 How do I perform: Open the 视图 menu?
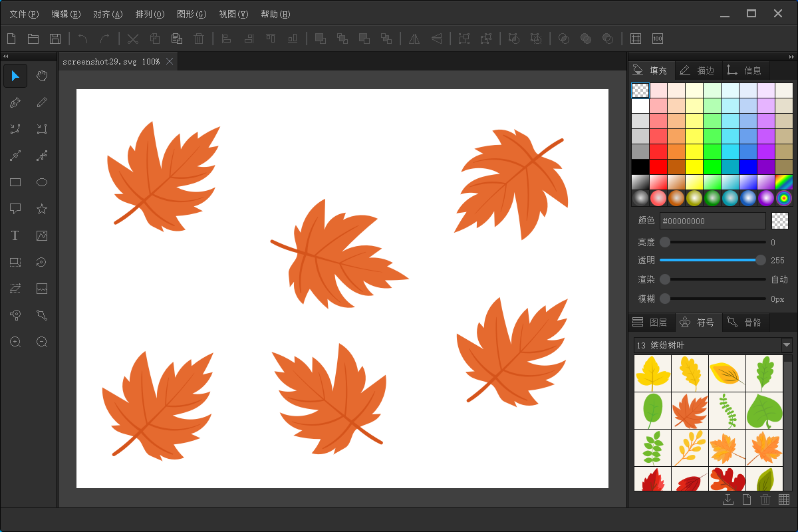point(233,14)
